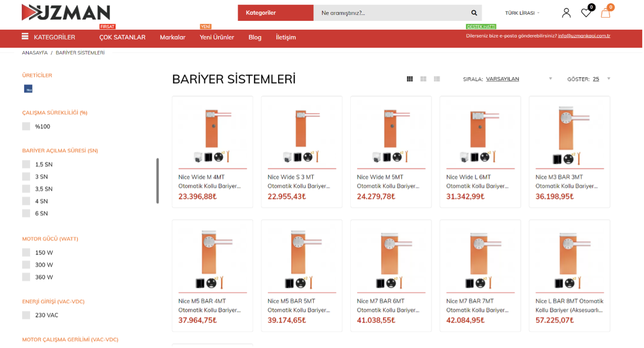Open Nice M5 BAR 5MT product title
644x348 pixels.
[x=299, y=306]
